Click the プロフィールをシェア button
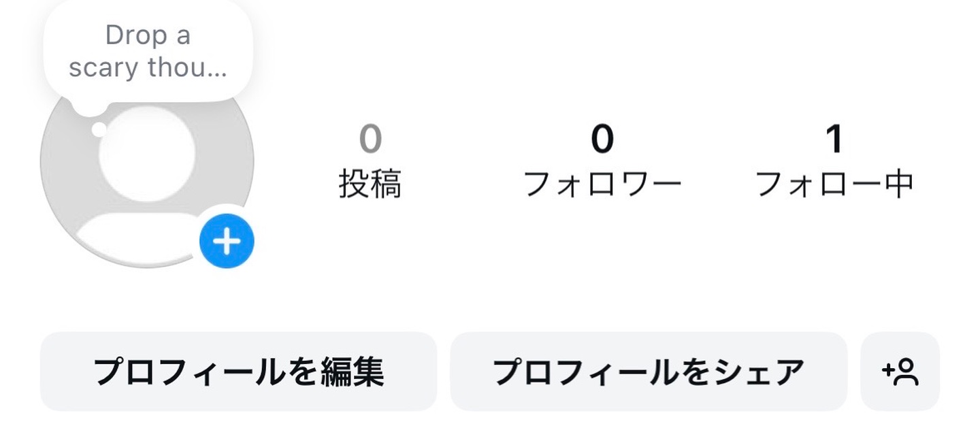The width and height of the screenshot is (980, 443). pos(649,372)
